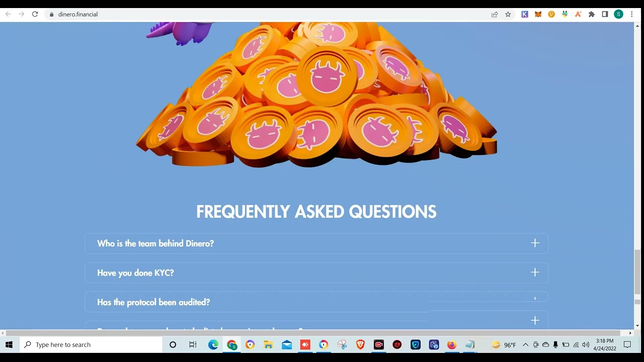Screen dimensions: 644x362
Task: Open Chrome extensions puzzle menu
Action: pos(592,14)
